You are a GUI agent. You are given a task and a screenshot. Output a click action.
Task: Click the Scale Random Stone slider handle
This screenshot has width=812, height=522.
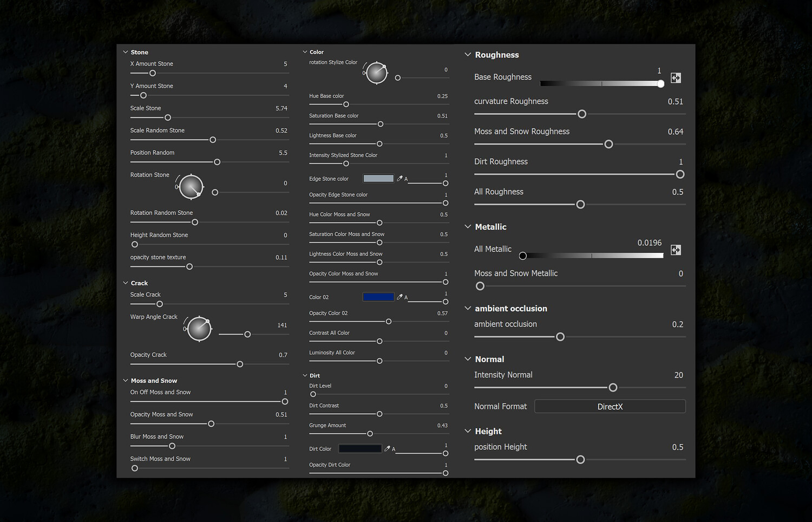pyautogui.click(x=213, y=140)
